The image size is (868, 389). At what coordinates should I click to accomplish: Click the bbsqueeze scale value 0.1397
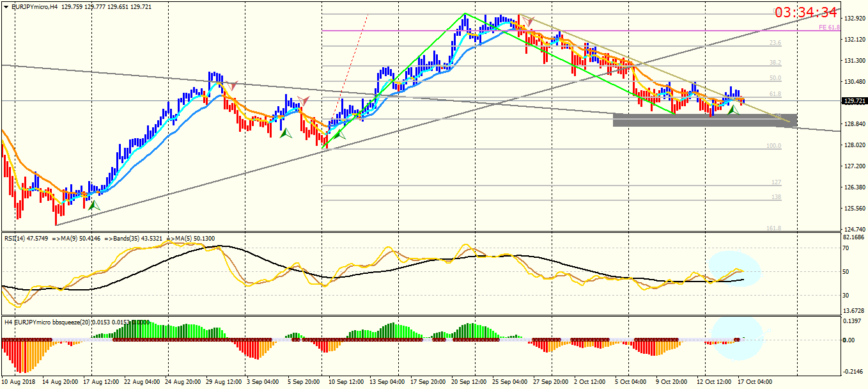(853, 321)
